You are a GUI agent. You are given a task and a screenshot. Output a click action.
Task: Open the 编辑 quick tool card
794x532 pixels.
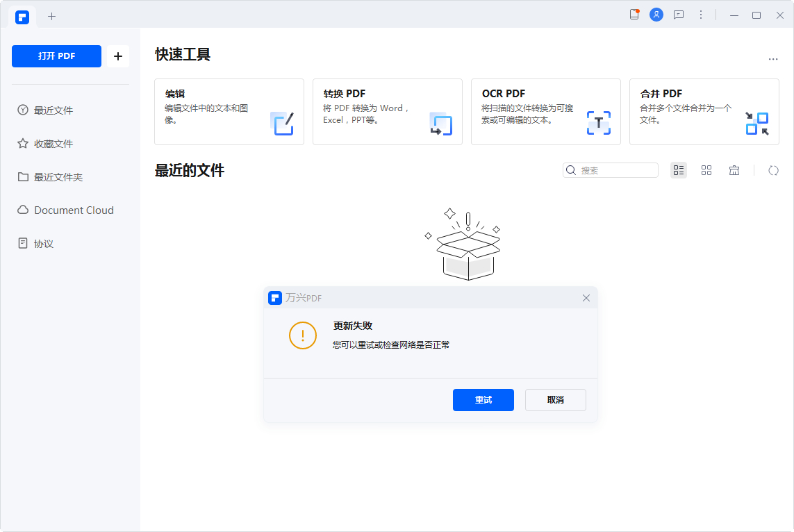[229, 112]
